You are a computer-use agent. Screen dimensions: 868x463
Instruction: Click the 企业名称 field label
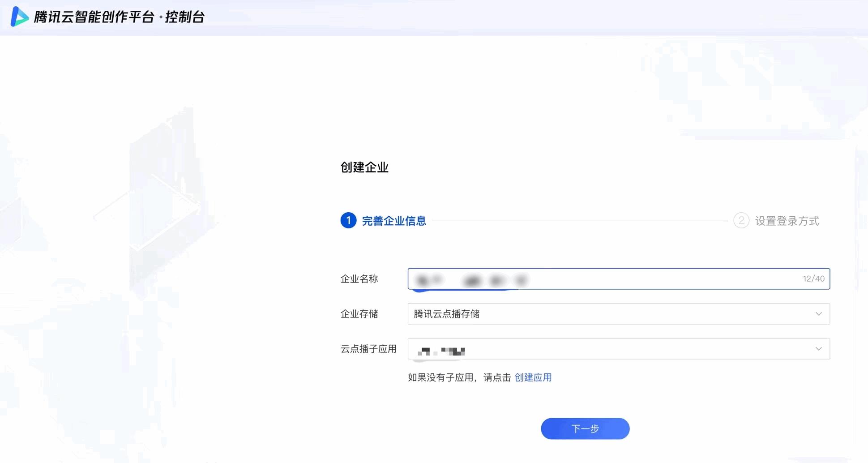tap(359, 279)
